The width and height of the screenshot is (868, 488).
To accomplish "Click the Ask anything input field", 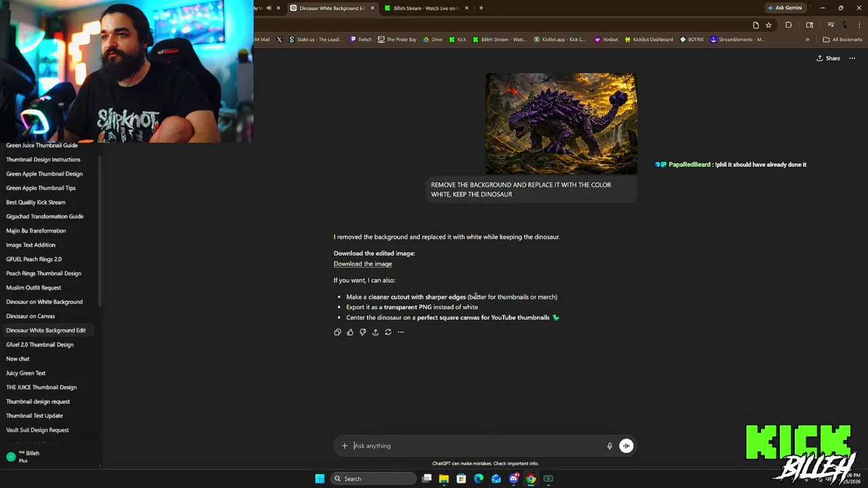I will (x=478, y=446).
